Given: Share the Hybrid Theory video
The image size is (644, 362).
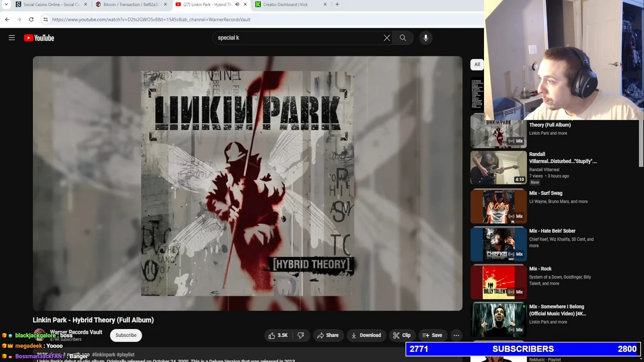Looking at the screenshot, I should [x=328, y=335].
